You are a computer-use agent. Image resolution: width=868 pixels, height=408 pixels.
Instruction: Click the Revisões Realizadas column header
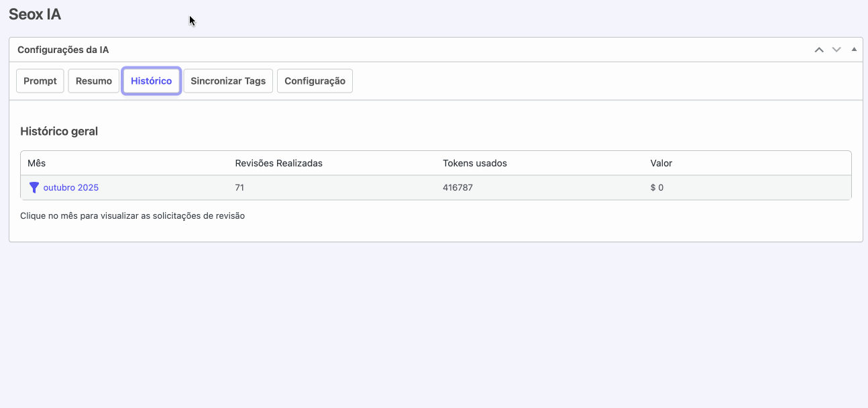pyautogui.click(x=278, y=163)
